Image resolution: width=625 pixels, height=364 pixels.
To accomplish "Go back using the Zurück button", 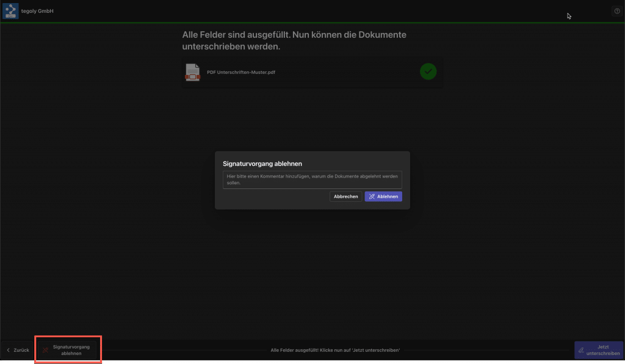I will (x=18, y=350).
